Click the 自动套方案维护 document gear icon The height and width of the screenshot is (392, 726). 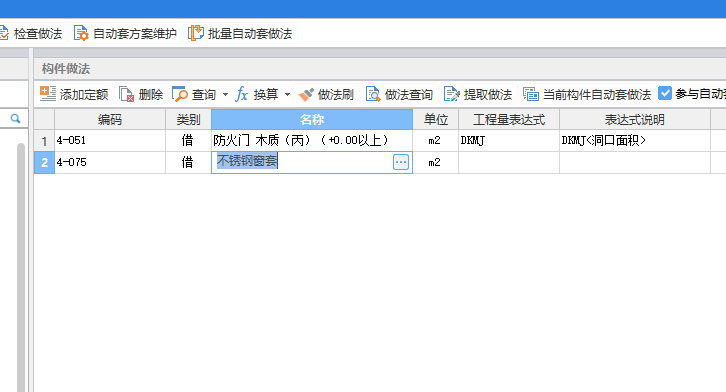[81, 33]
